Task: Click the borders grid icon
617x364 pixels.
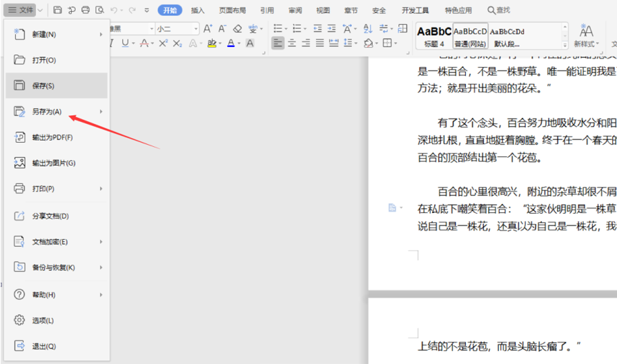Action: (x=387, y=43)
